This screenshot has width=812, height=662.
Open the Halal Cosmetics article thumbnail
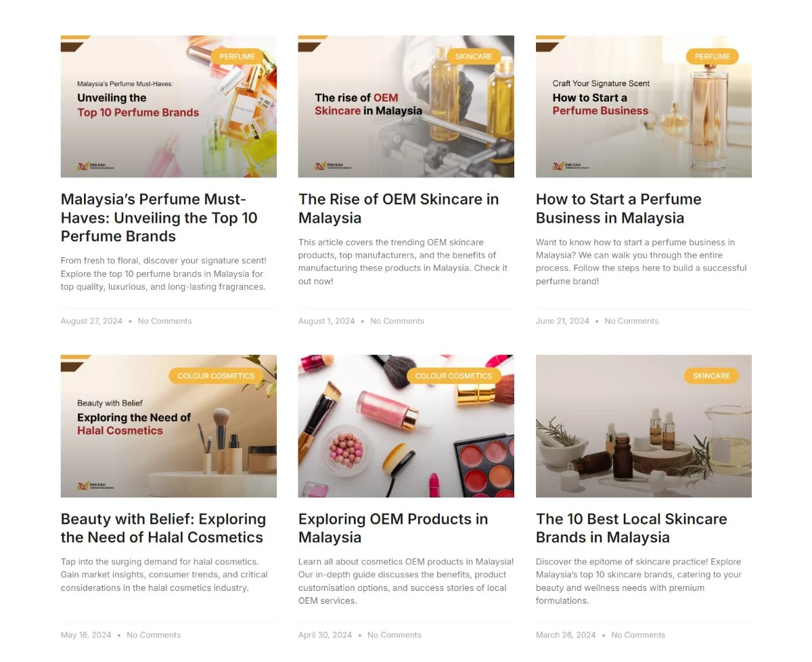pyautogui.click(x=168, y=426)
